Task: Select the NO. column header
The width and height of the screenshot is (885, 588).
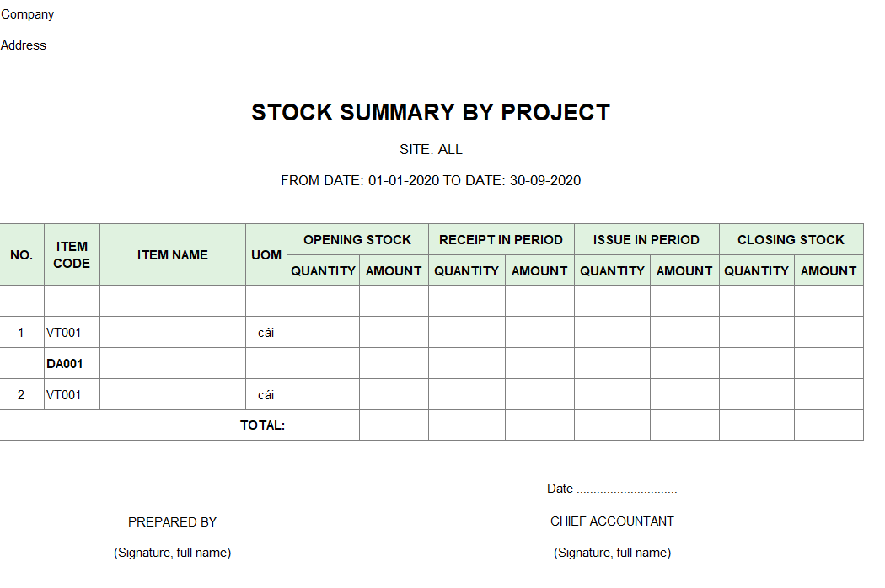Action: 21,254
